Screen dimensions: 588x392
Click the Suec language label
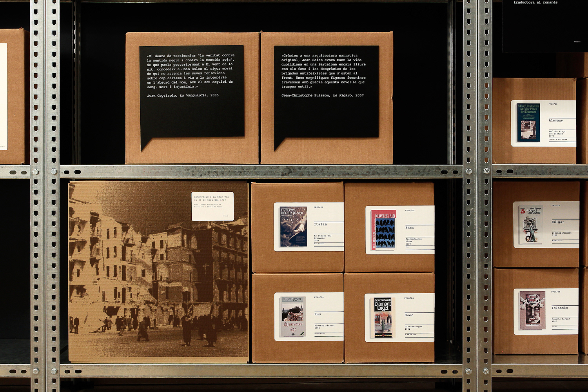(409, 315)
